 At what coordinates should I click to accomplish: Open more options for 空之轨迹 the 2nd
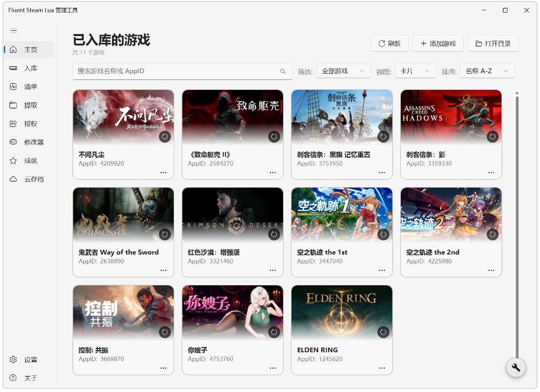click(491, 270)
